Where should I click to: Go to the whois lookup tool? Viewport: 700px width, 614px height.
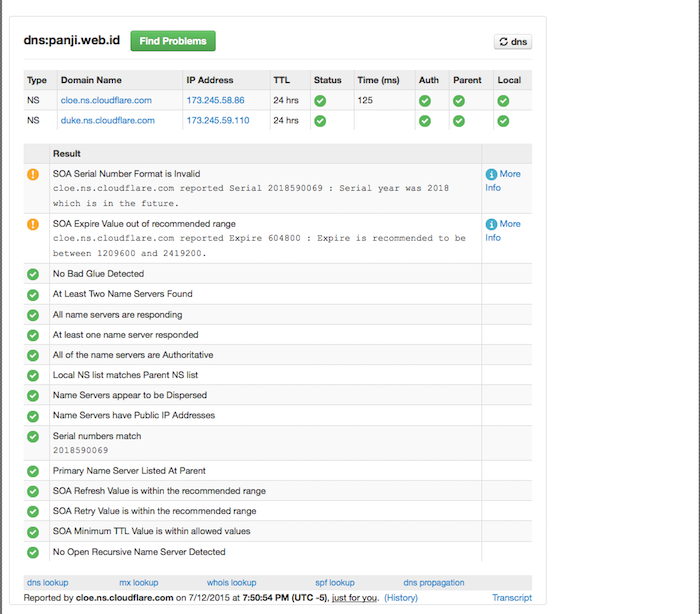pyautogui.click(x=231, y=583)
